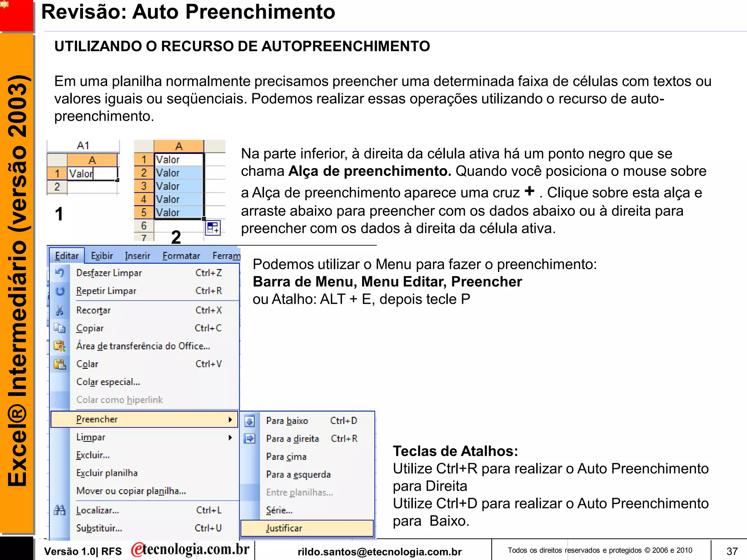Click the Repetir redo arrow icon

pyautogui.click(x=60, y=291)
